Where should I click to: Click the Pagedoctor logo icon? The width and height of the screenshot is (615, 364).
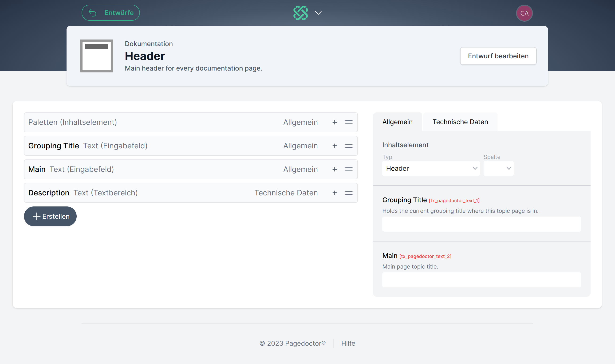pyautogui.click(x=300, y=13)
